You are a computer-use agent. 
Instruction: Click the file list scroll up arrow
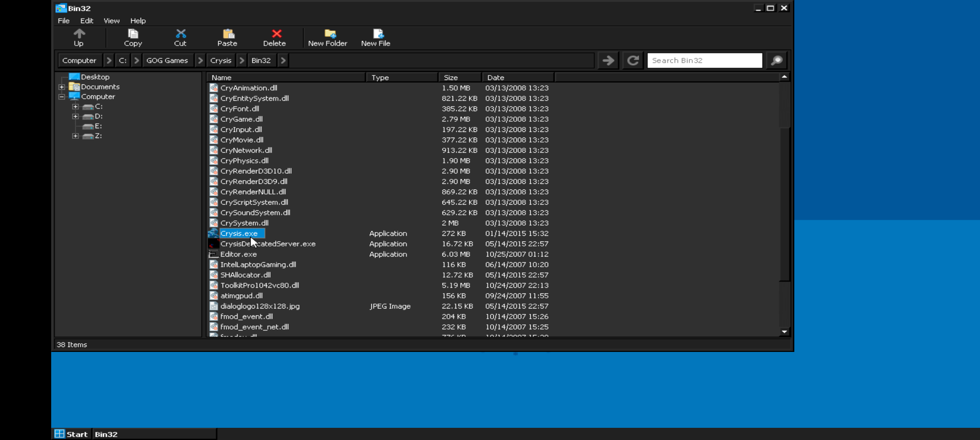tap(784, 77)
